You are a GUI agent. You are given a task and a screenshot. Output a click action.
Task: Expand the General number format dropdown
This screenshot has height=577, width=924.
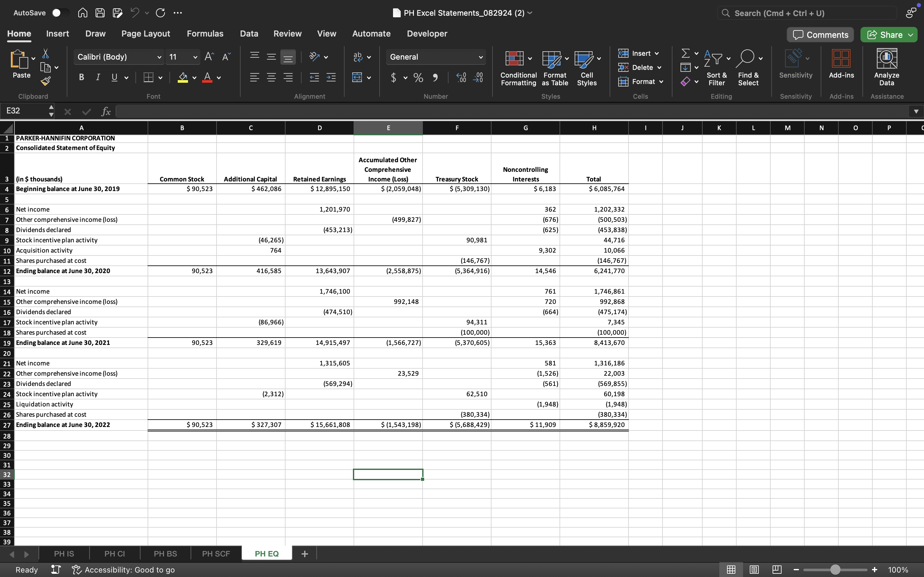[x=480, y=57]
